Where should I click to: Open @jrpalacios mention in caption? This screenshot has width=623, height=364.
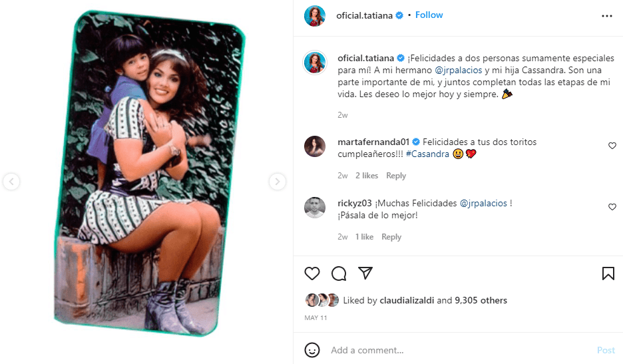[460, 69]
